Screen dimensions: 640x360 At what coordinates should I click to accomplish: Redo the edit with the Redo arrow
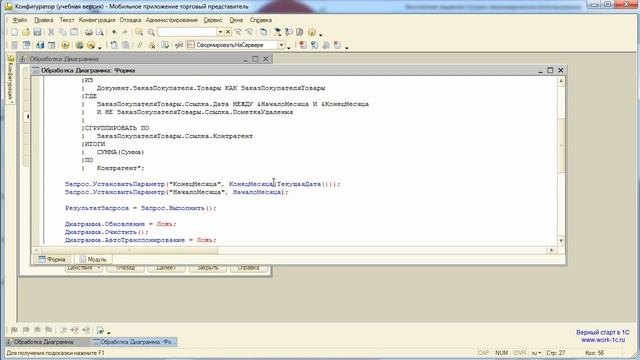[125, 32]
